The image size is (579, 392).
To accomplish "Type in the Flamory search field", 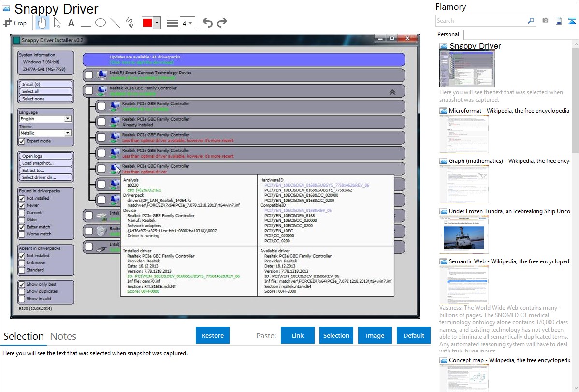I will coord(481,21).
